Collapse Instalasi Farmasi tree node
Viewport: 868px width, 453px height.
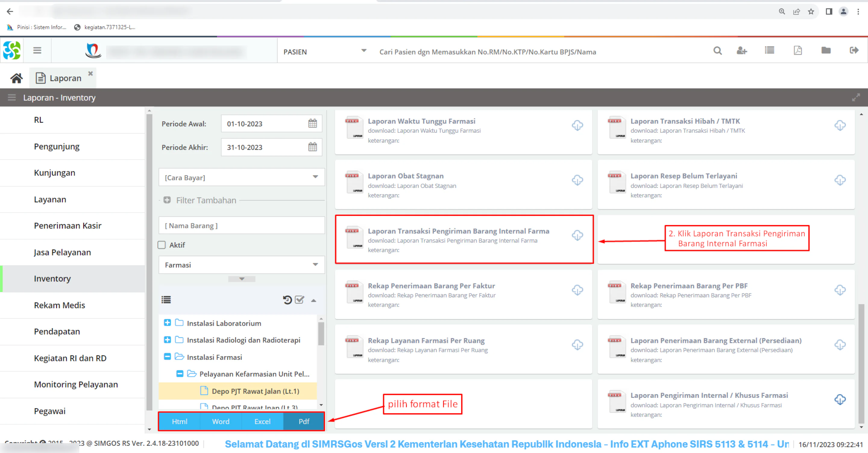pyautogui.click(x=167, y=357)
